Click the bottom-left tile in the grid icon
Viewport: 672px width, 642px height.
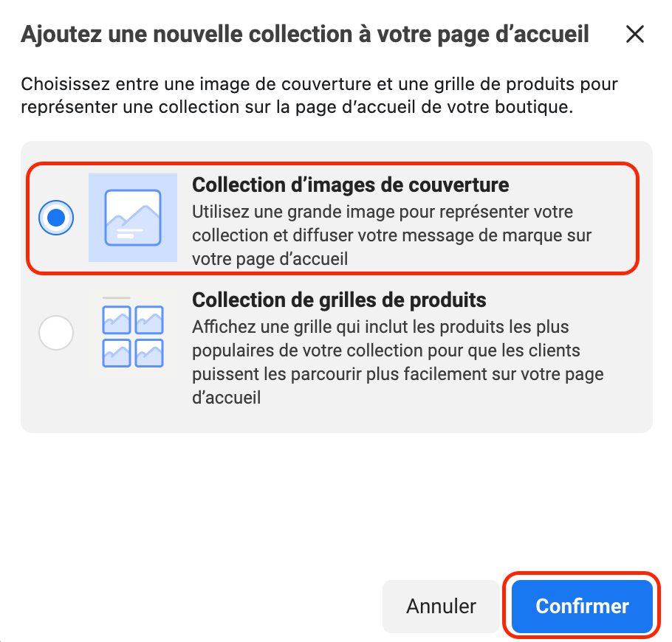tap(116, 353)
